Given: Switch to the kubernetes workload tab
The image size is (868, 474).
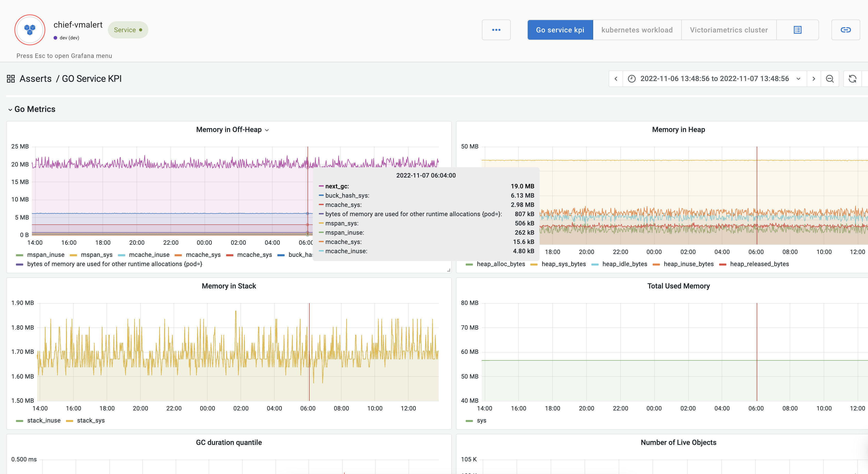Looking at the screenshot, I should 637,30.
